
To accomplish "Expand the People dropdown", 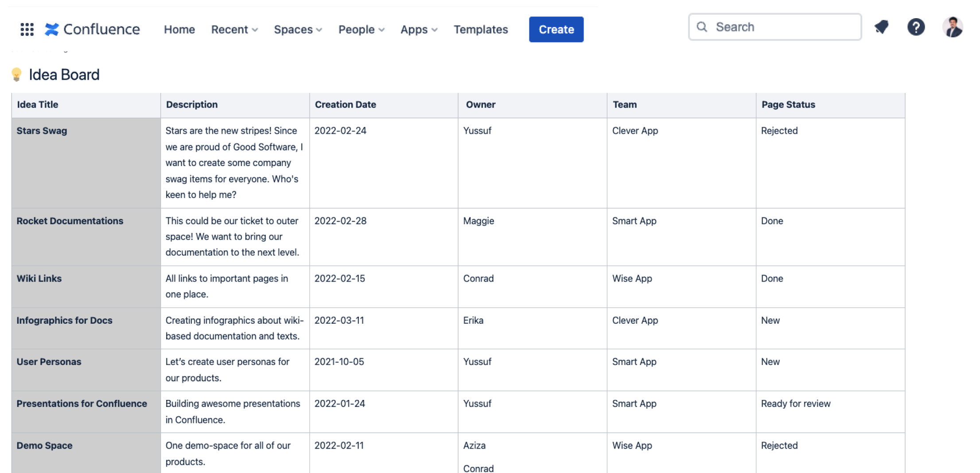I will tap(361, 30).
